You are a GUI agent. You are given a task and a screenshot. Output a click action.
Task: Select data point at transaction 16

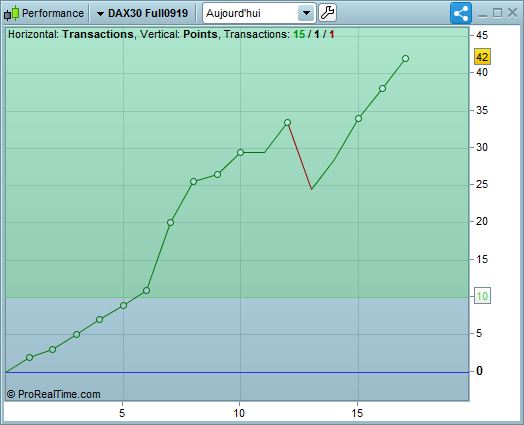coord(382,89)
